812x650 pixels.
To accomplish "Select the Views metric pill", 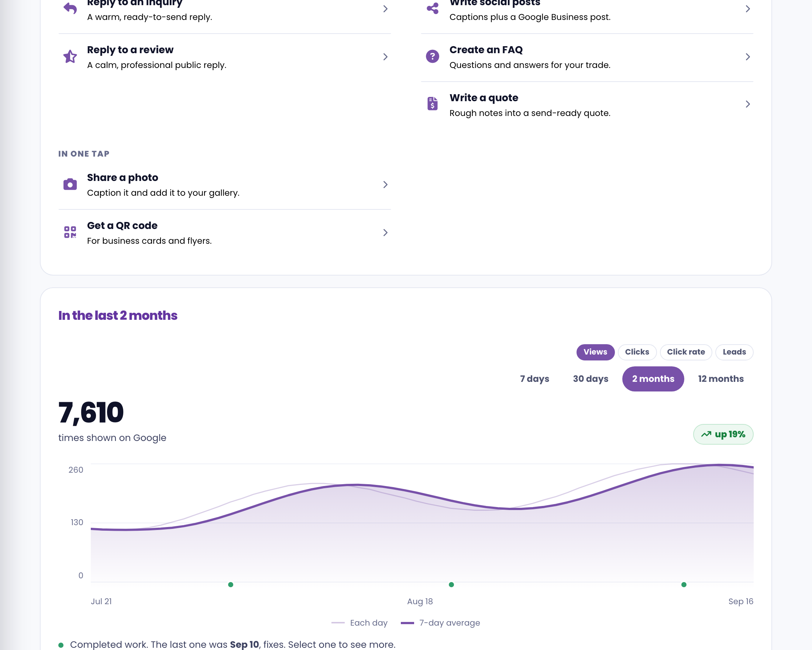I will [x=595, y=352].
